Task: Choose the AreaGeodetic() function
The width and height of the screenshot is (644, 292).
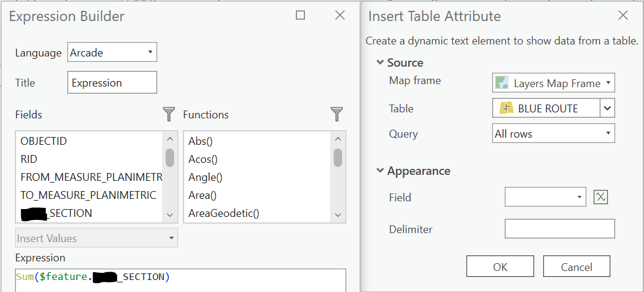Action: point(224,213)
